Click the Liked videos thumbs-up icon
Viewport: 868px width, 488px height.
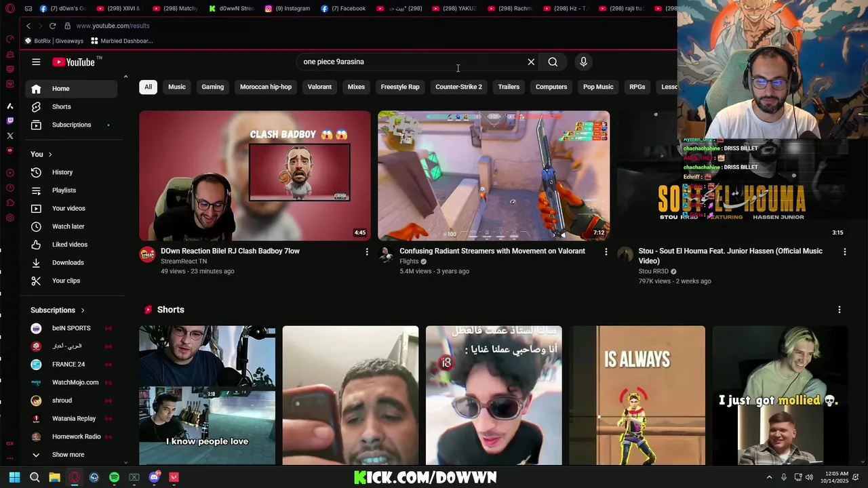click(36, 245)
